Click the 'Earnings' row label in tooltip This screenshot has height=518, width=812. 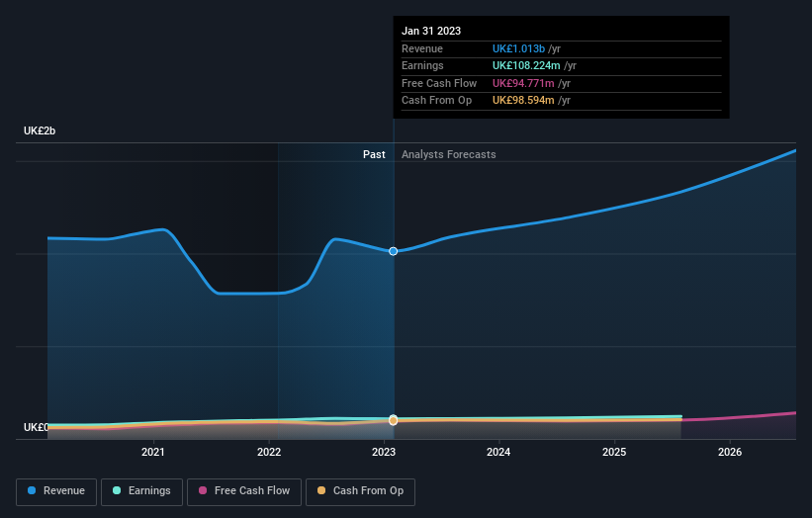422,65
